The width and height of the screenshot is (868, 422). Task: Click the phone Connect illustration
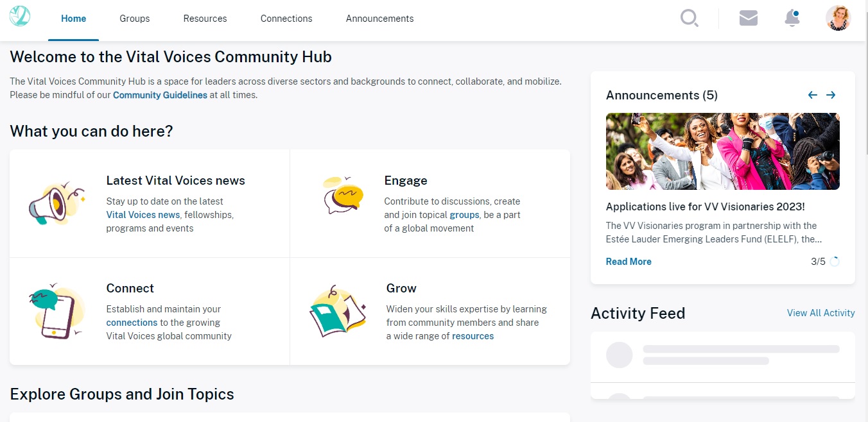pos(56,312)
